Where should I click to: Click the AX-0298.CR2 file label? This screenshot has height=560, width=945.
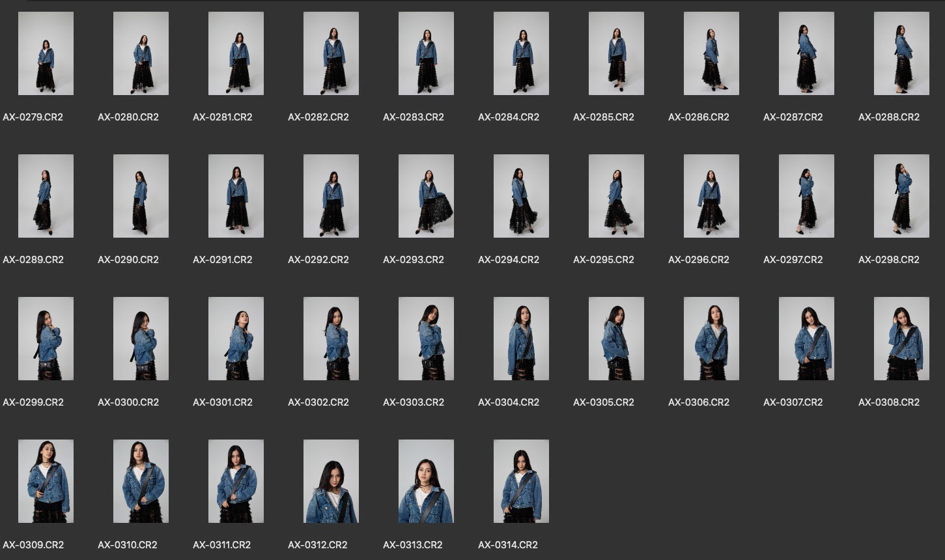[x=888, y=260]
